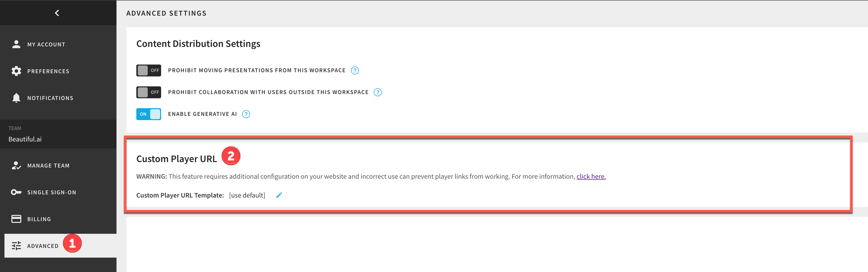The height and width of the screenshot is (272, 868).
Task: Click the 'Content Distribution Settings' heading
Action: tap(198, 44)
